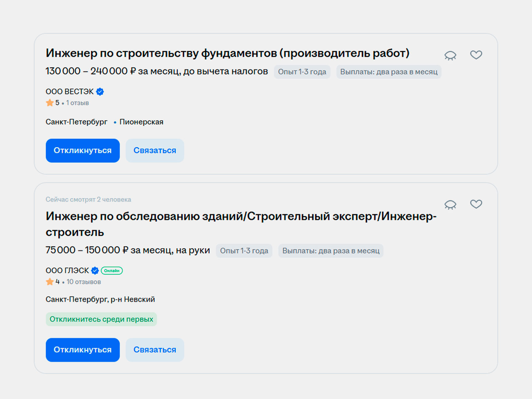Click Выплаты: два раза в месяц tag on ГЛЭСК vacancy
532x399 pixels.
331,251
